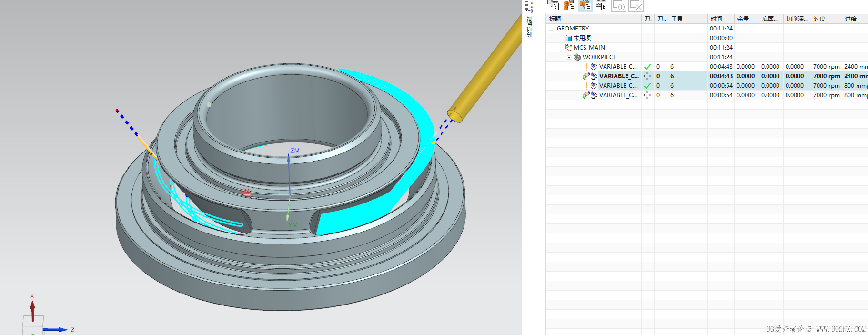This screenshot has width=868, height=335.
Task: Click the 标题 column header
Action: 555,19
